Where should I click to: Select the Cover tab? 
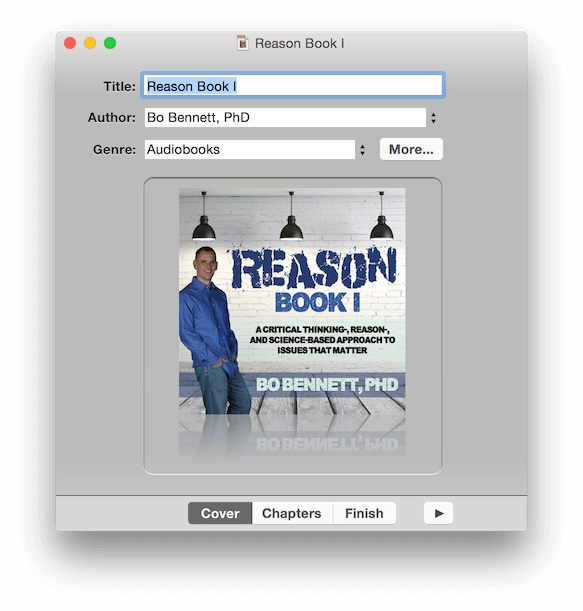tap(220, 513)
